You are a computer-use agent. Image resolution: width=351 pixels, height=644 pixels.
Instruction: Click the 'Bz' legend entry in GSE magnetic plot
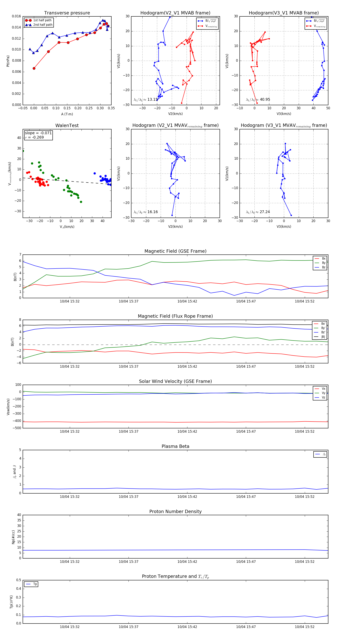pyautogui.click(x=320, y=268)
